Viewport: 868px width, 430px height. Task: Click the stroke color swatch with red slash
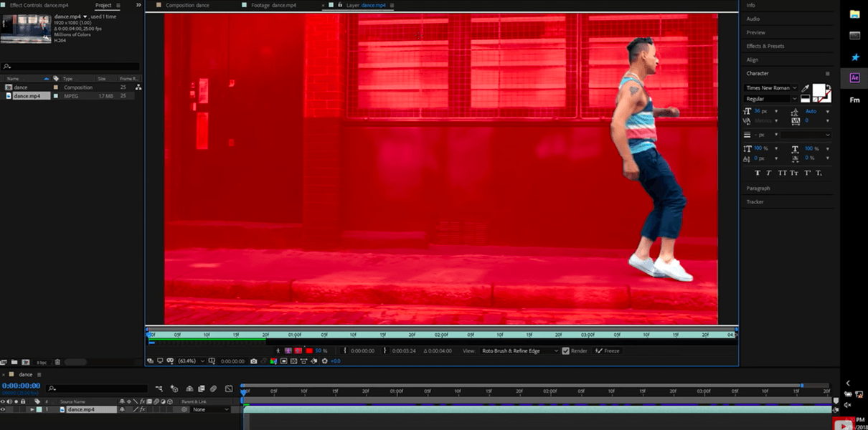828,97
